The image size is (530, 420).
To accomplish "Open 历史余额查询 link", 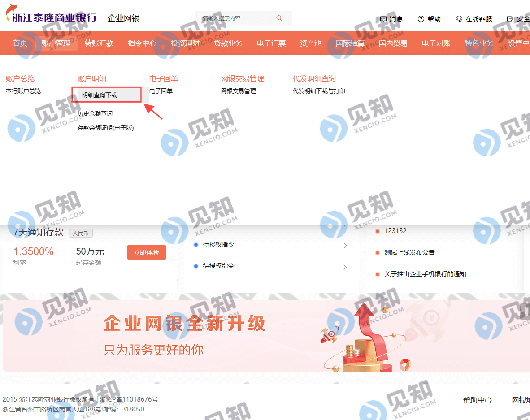I will (x=95, y=113).
